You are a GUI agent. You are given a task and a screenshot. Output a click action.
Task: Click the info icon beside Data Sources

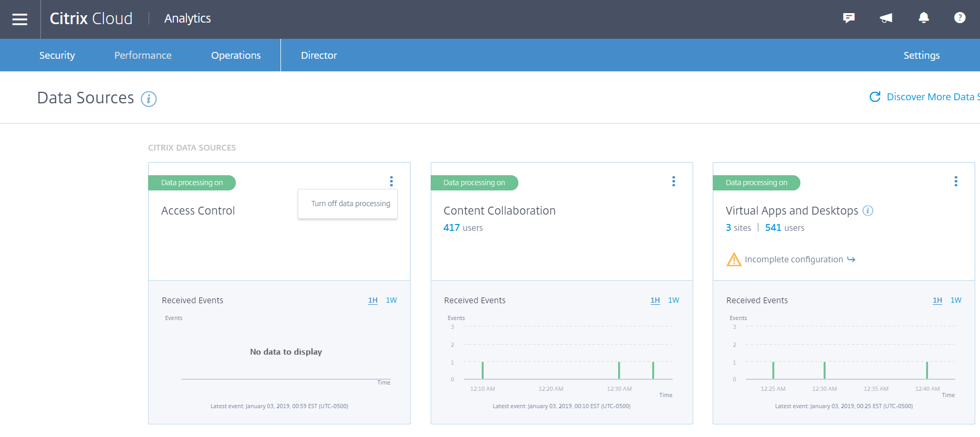point(149,99)
